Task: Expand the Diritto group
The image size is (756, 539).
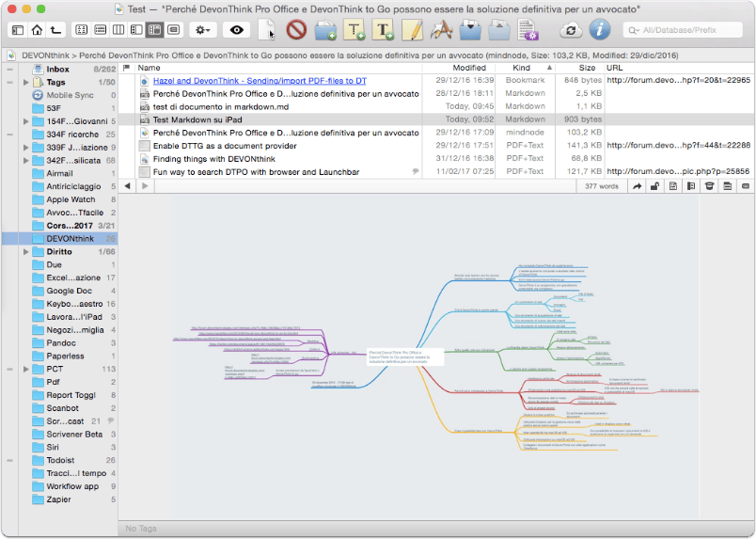Action: pos(26,252)
